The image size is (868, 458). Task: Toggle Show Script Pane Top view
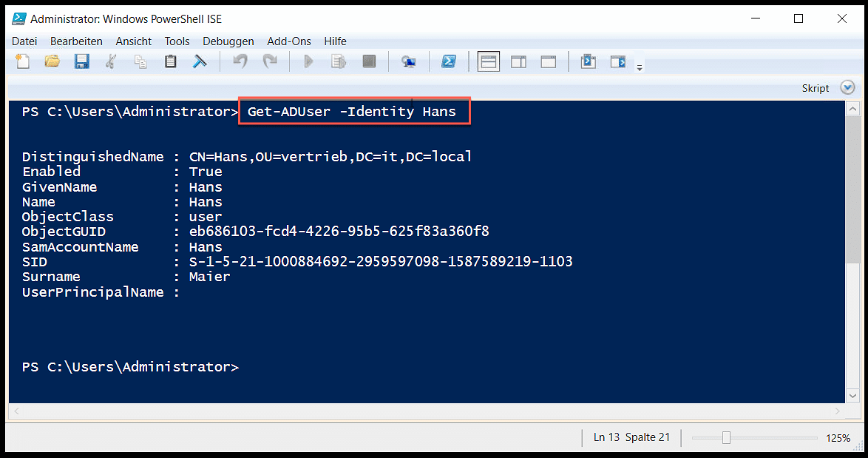(488, 61)
